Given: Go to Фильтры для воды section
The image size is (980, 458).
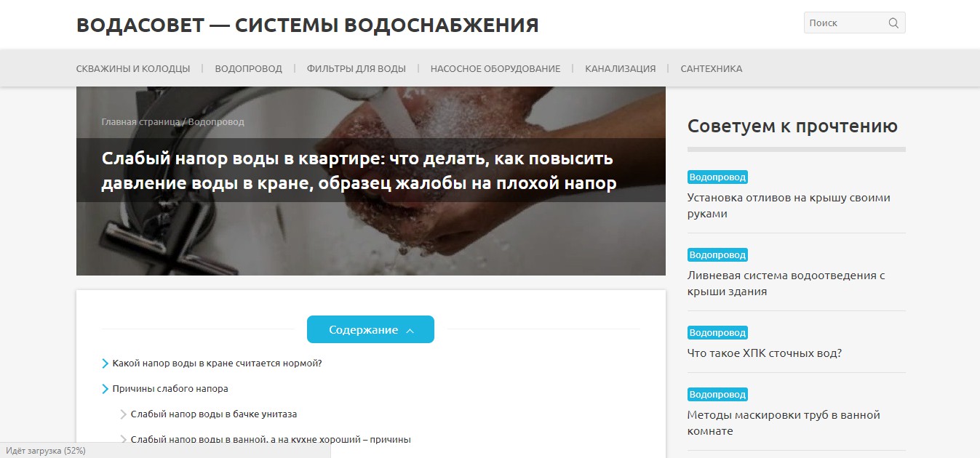Looking at the screenshot, I should coord(356,68).
